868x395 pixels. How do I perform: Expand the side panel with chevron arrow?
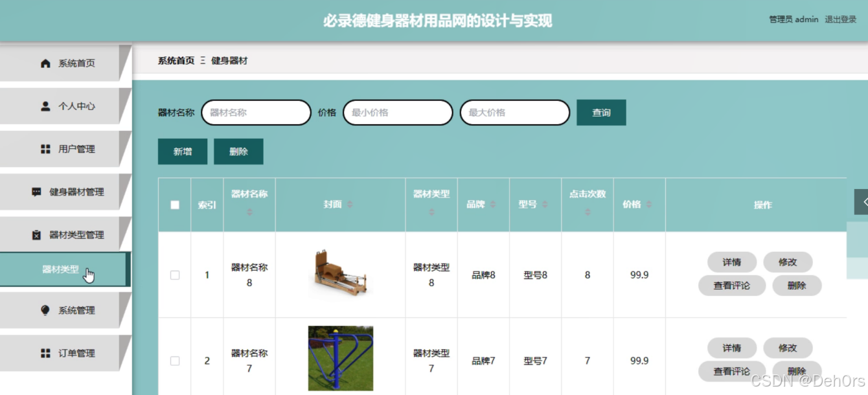click(862, 202)
